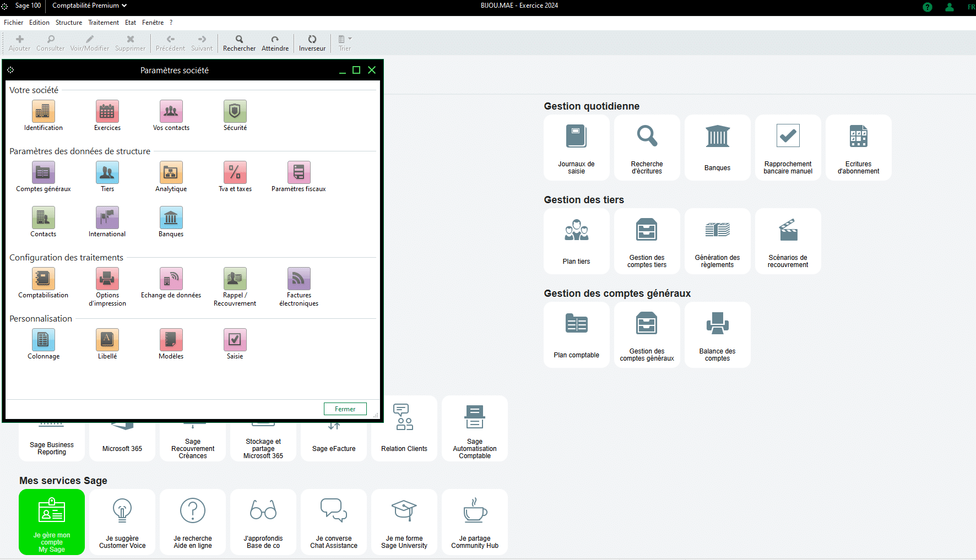Open Je me forme Sage University tile

click(x=404, y=522)
